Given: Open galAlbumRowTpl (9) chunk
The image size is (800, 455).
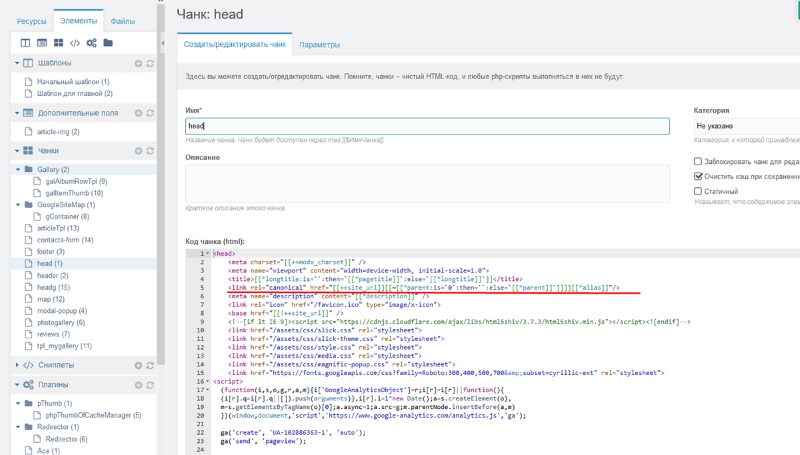Looking at the screenshot, I should pos(77,181).
